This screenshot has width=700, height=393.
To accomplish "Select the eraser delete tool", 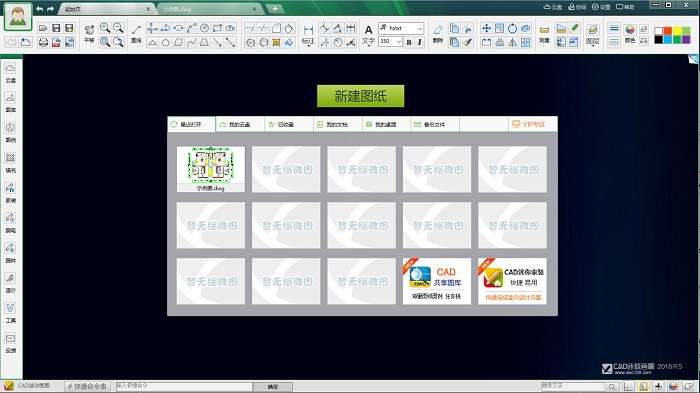I will [x=438, y=33].
